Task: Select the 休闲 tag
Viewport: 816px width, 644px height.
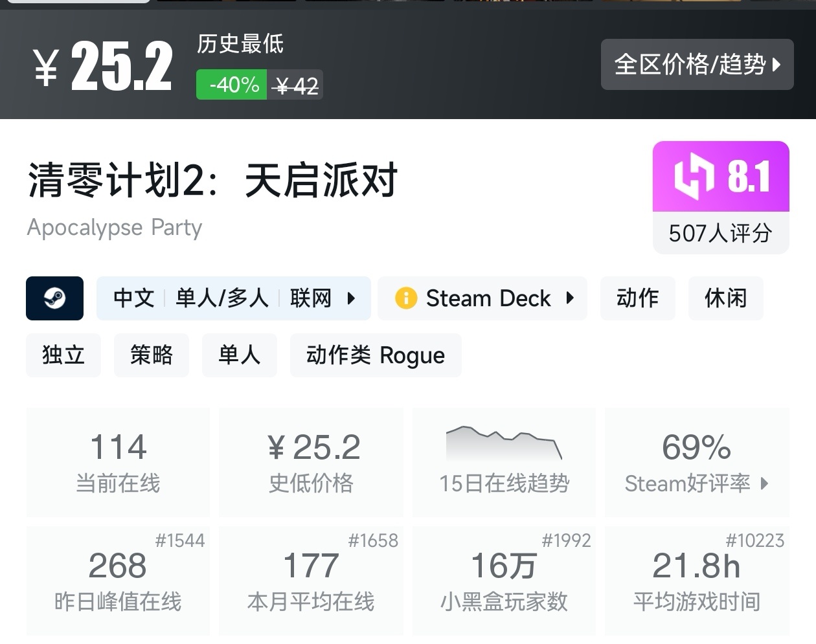Action: coord(726,298)
